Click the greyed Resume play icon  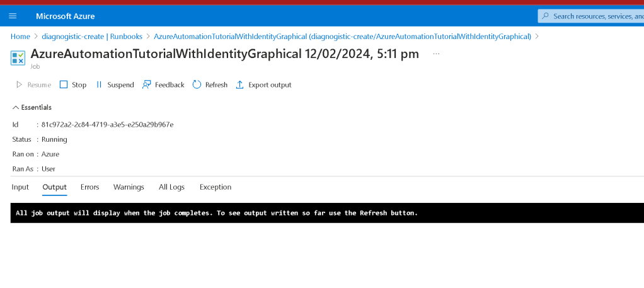19,84
